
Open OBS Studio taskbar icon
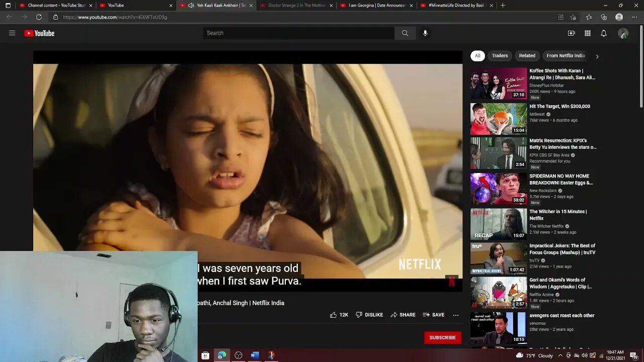pyautogui.click(x=238, y=355)
